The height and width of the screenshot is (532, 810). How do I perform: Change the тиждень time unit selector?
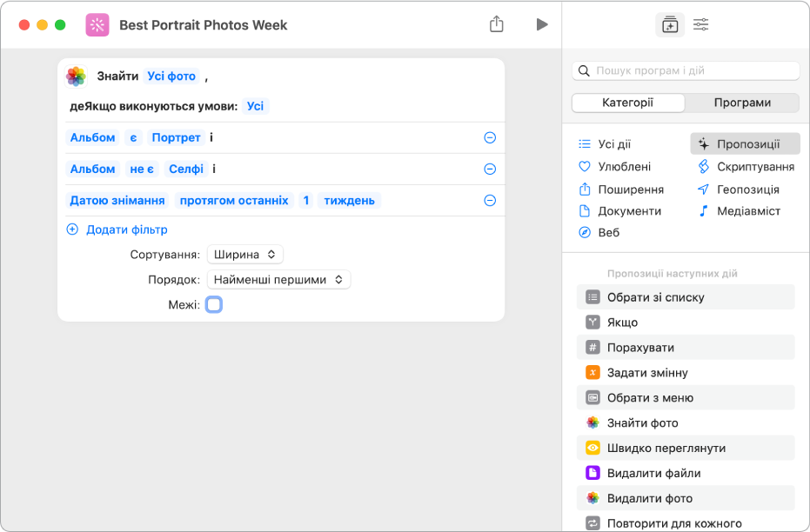[x=349, y=201]
